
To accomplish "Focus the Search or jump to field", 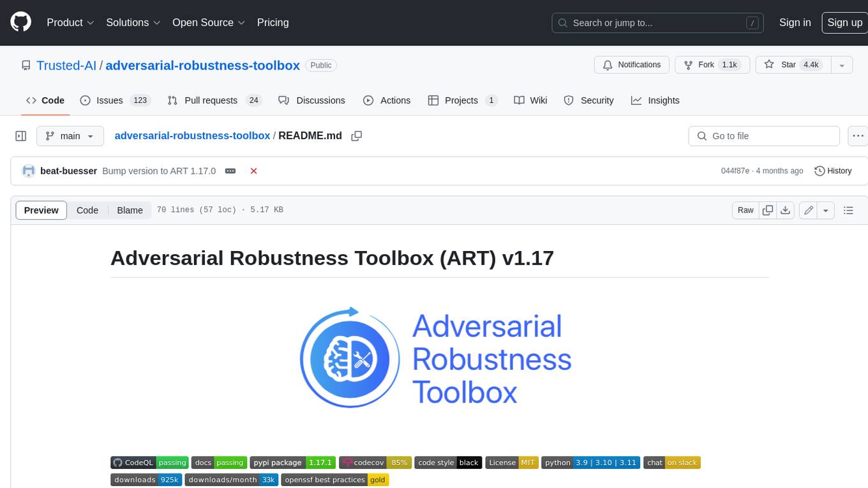I will (659, 23).
